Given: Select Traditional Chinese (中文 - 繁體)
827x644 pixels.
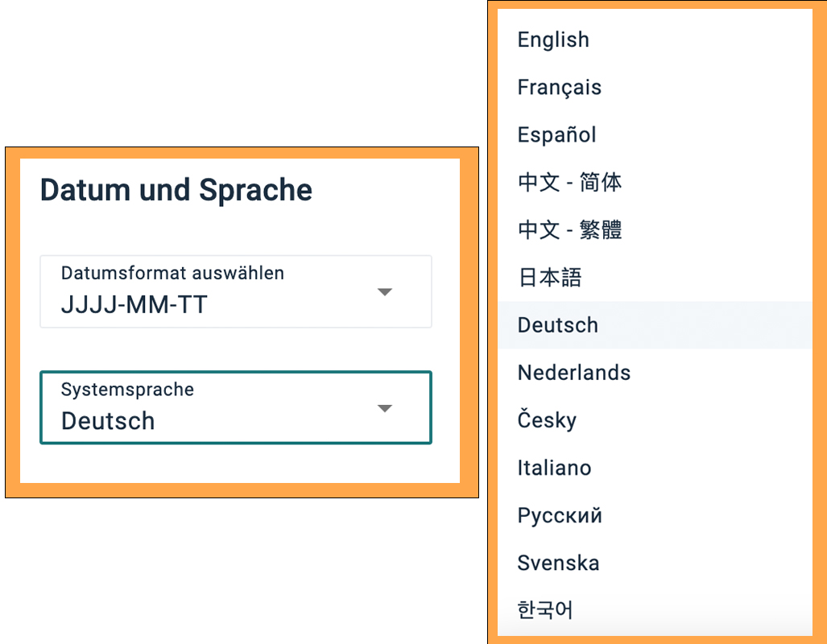Looking at the screenshot, I should (569, 230).
